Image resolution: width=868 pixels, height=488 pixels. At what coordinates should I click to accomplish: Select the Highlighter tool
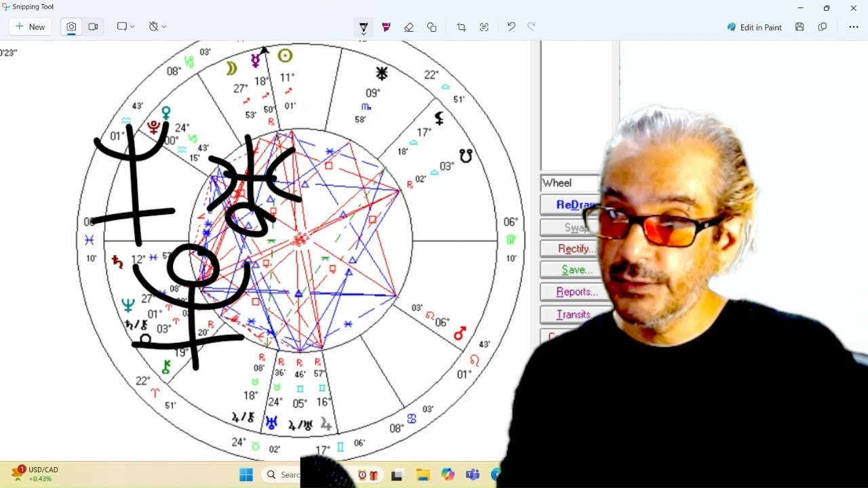click(x=386, y=27)
